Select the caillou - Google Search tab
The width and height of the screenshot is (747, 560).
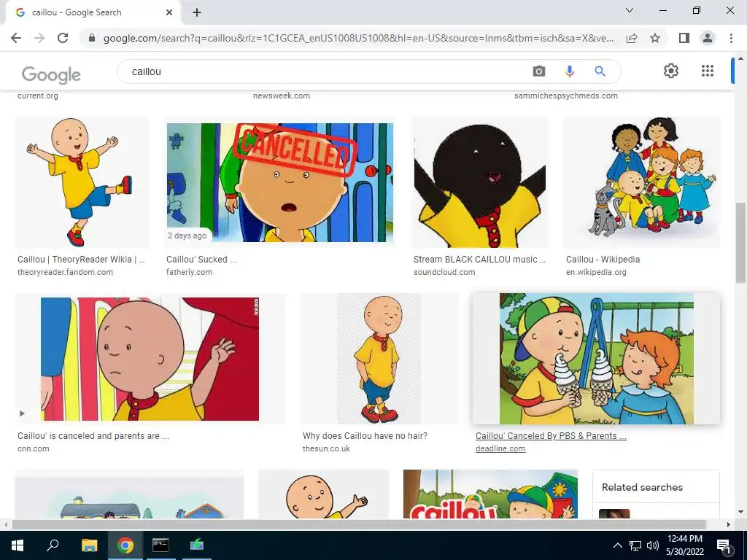click(x=93, y=13)
